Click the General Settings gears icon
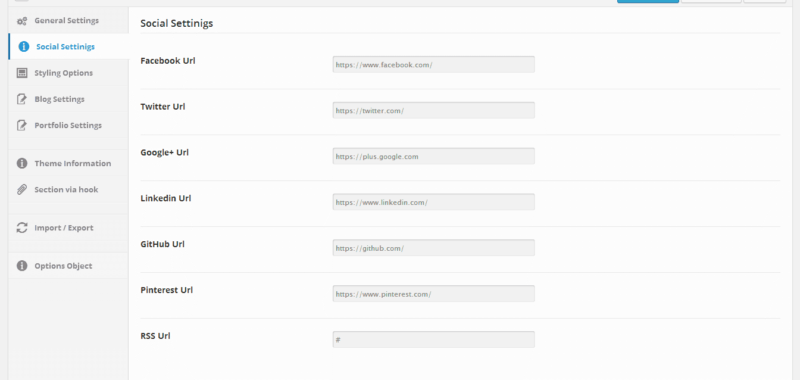This screenshot has height=380, width=800. 22,21
